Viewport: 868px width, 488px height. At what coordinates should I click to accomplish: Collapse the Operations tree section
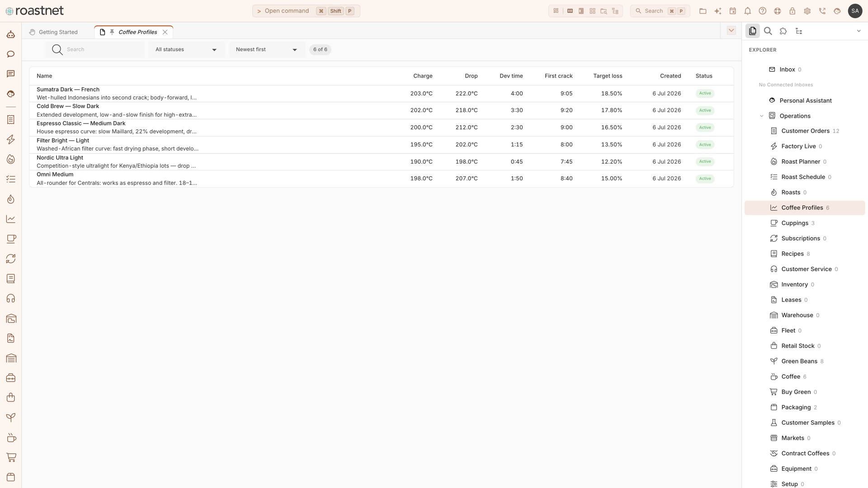761,116
